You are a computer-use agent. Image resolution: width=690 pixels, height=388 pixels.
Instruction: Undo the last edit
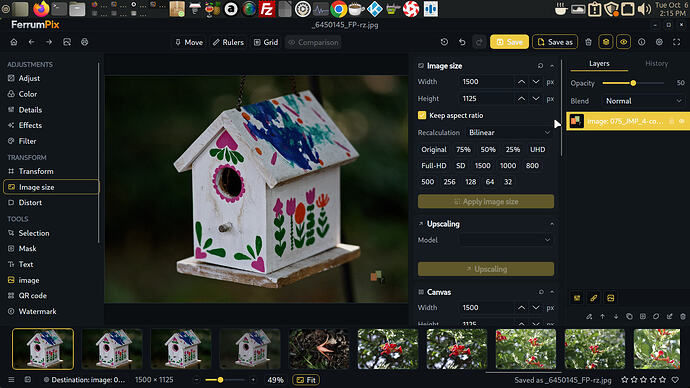point(462,42)
